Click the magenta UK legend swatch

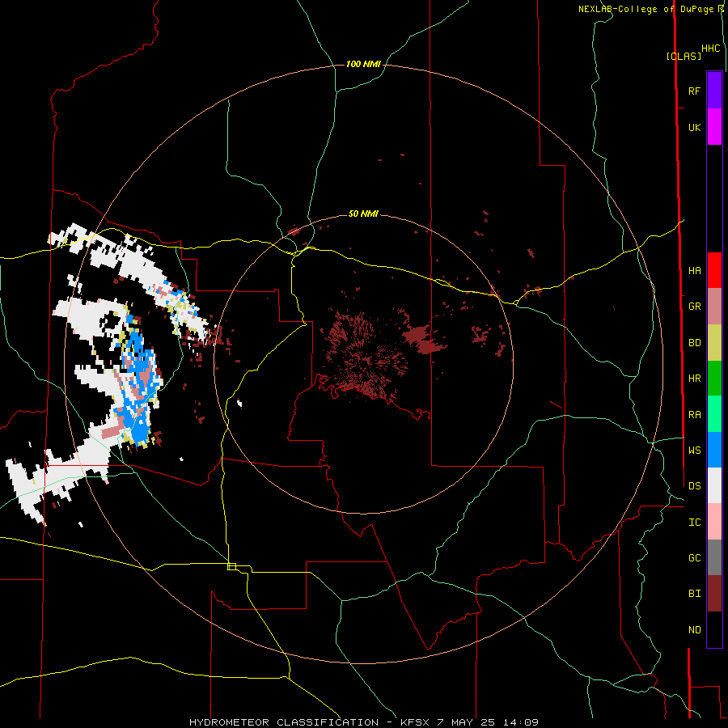pos(714,127)
